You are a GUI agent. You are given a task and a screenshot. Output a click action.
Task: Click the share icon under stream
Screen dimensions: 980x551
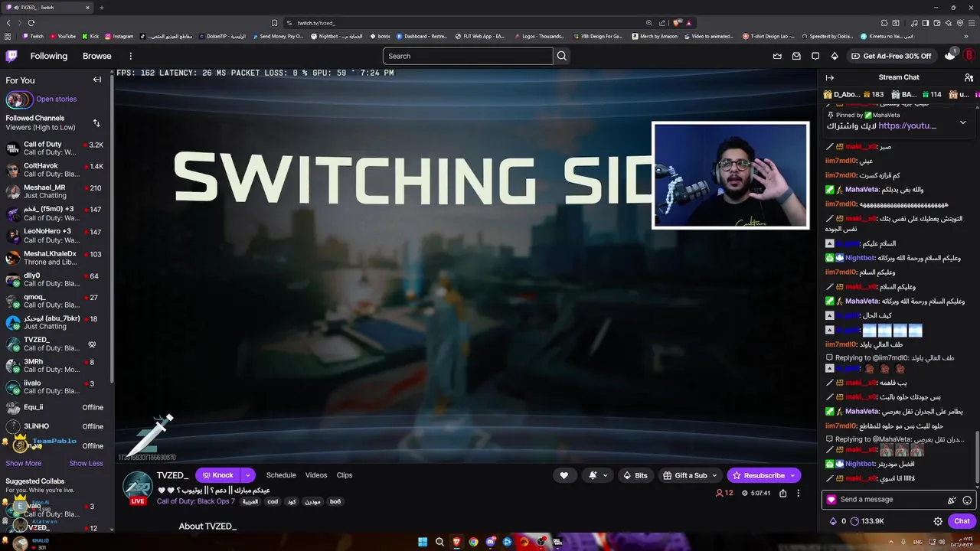point(782,494)
